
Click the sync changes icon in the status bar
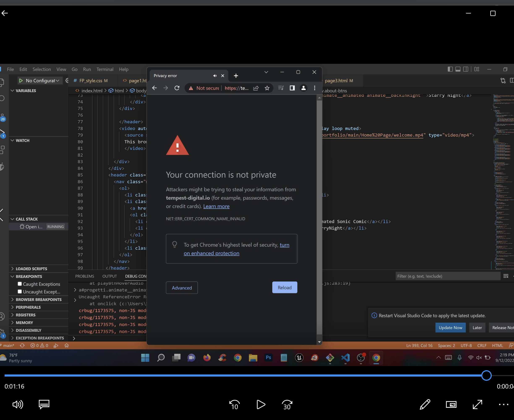point(22,345)
